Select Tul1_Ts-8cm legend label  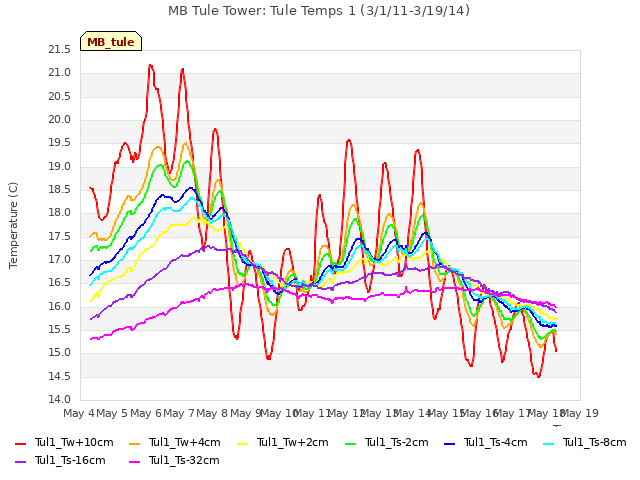(x=595, y=442)
